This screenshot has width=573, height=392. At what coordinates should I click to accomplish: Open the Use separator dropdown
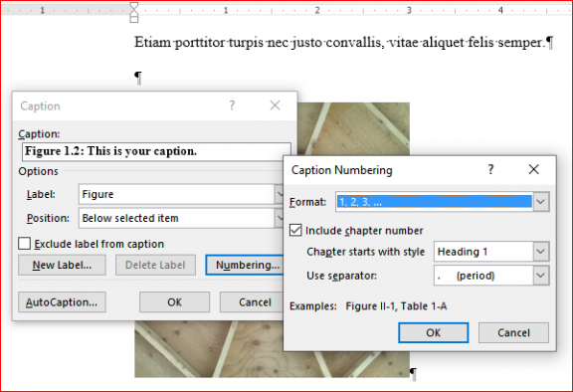point(541,276)
